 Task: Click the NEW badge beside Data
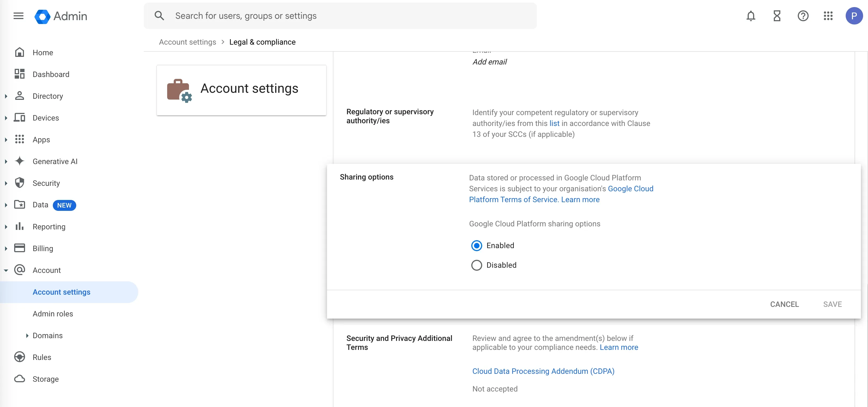(x=64, y=205)
